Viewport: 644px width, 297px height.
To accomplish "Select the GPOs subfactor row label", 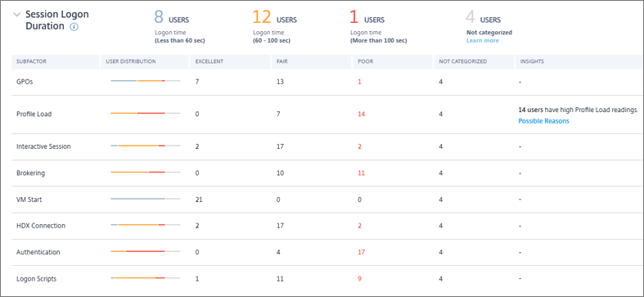I will (25, 82).
